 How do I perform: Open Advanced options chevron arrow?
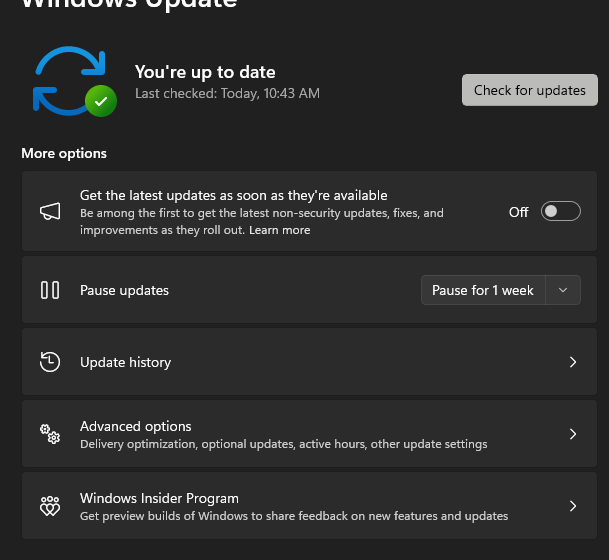coord(572,434)
